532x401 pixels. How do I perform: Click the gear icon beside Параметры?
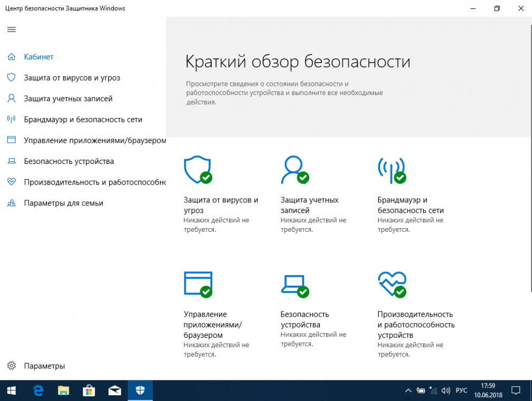12,366
